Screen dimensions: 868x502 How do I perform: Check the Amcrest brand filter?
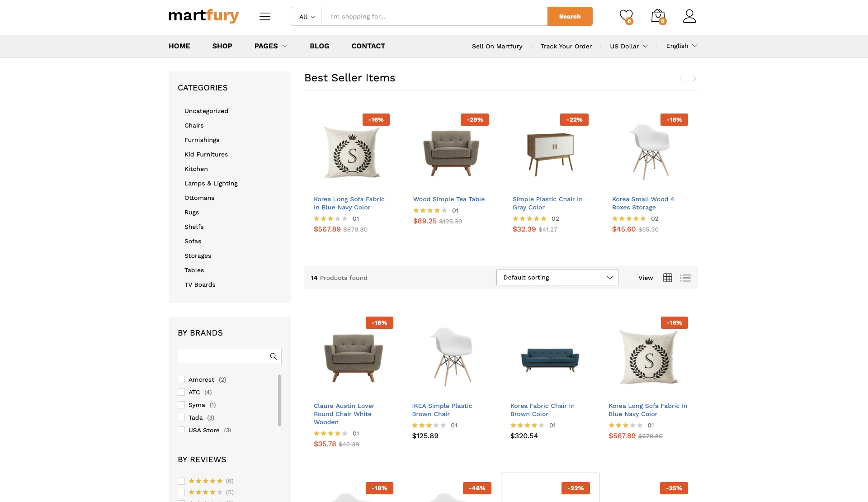pos(181,379)
